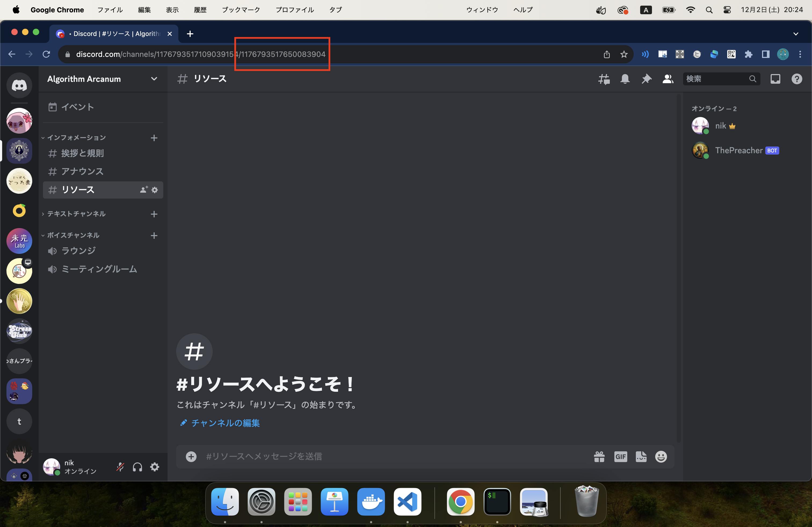Open the gift icon in the message bar

click(599, 457)
